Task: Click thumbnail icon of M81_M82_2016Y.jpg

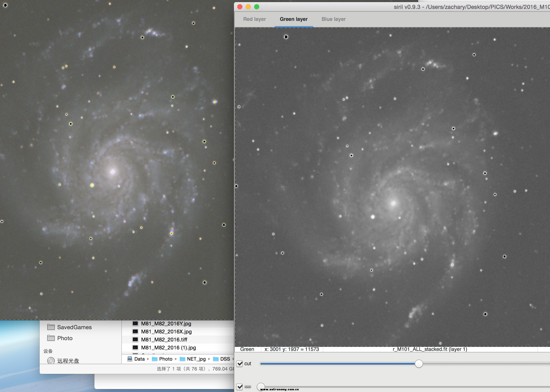Action: [x=135, y=324]
